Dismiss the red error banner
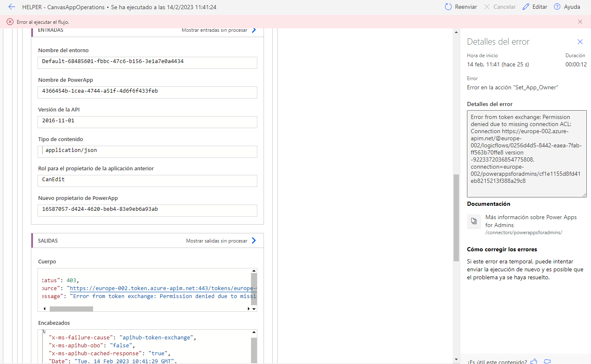 pos(580,22)
